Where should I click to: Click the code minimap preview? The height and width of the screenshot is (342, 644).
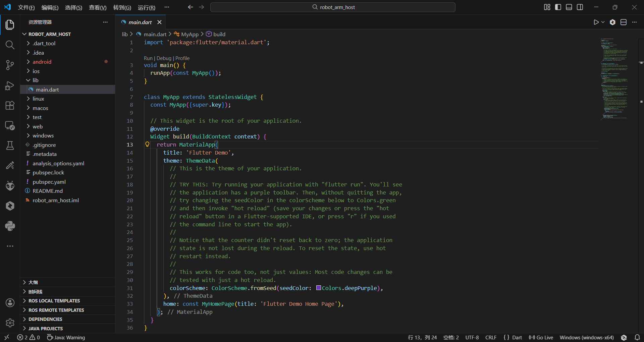[614, 79]
